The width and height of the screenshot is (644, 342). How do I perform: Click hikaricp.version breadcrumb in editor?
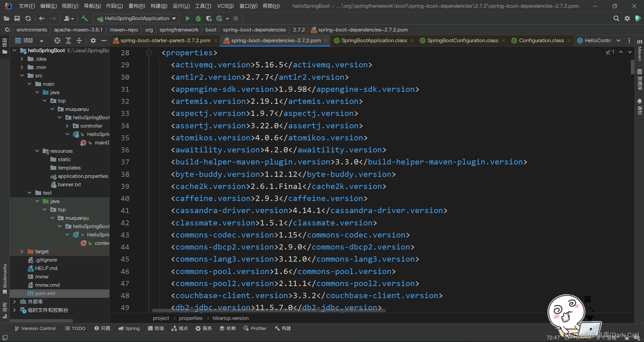pos(230,318)
